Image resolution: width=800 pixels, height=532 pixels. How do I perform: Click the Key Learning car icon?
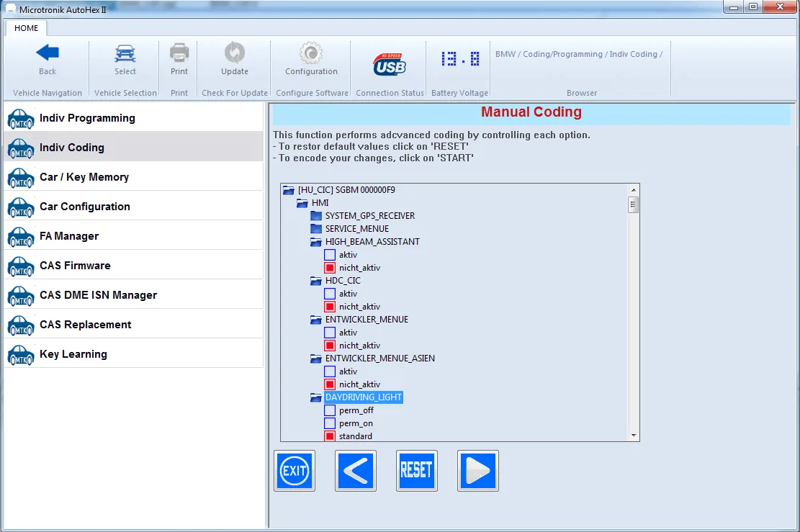(x=21, y=355)
